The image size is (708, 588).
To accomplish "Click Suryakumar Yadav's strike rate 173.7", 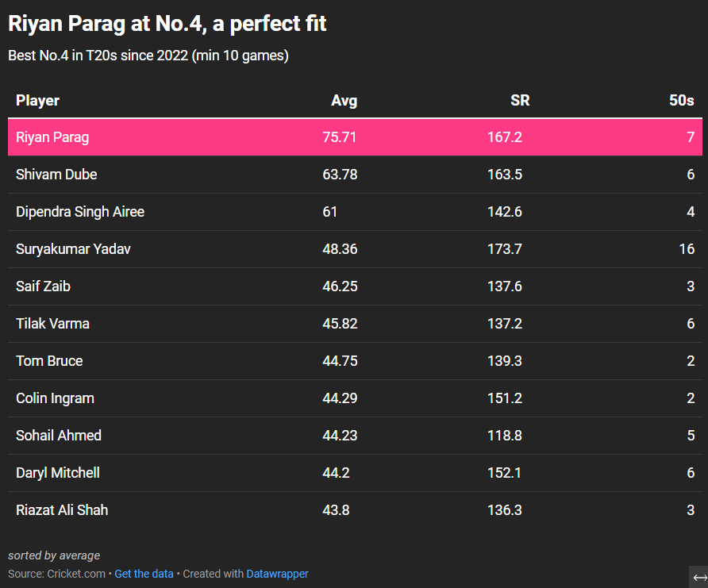I will click(504, 249).
